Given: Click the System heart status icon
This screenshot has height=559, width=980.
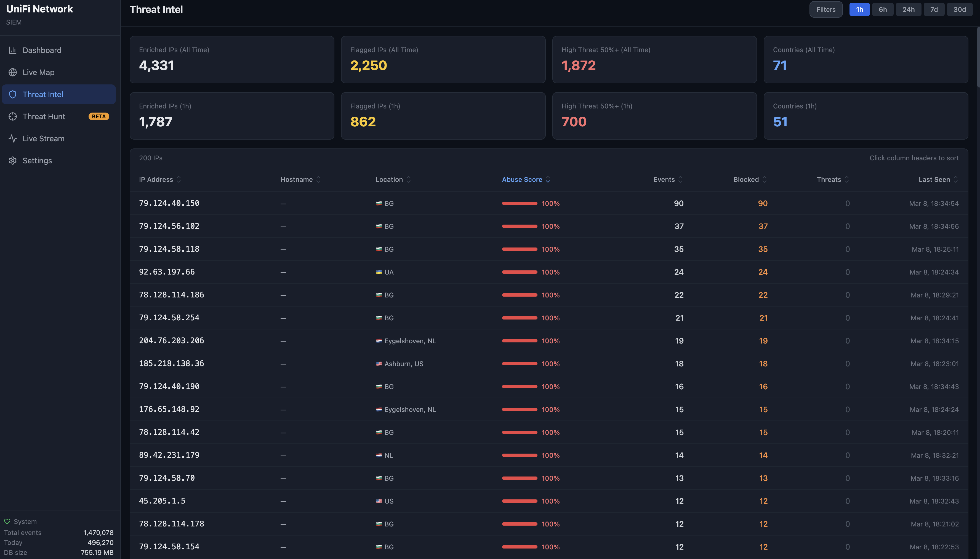Looking at the screenshot, I should pos(7,521).
